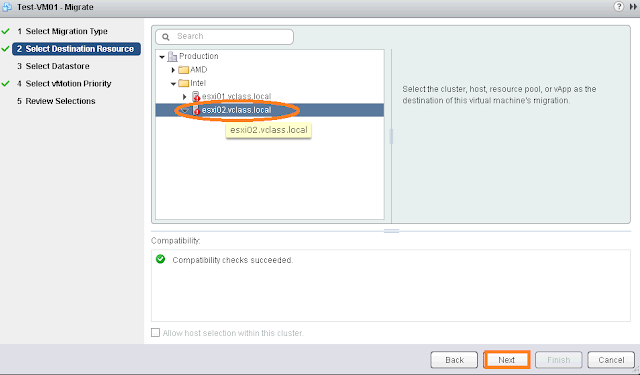Toggle Allow host selection within this cluster
The image size is (640, 375).
[156, 333]
